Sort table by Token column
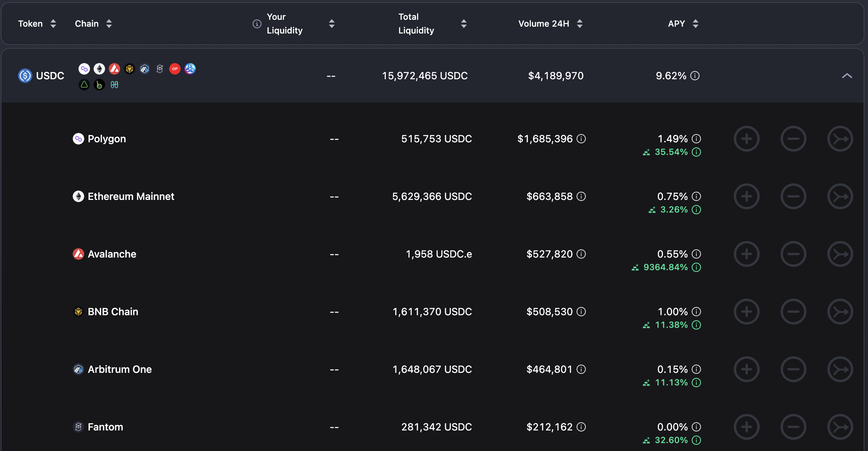The width and height of the screenshot is (868, 451). [x=53, y=24]
